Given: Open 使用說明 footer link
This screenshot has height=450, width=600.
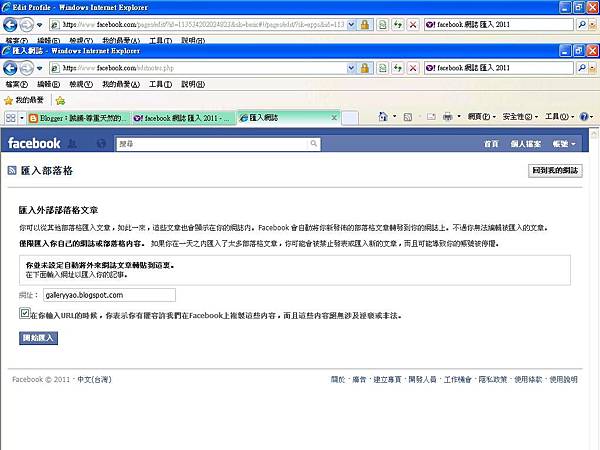Looking at the screenshot, I should click(x=563, y=379).
